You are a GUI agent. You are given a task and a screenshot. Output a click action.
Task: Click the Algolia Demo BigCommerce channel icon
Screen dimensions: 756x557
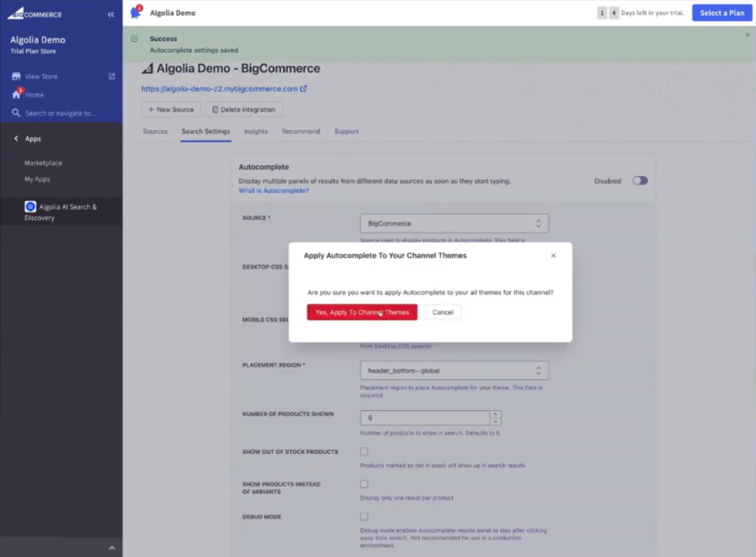pos(148,69)
